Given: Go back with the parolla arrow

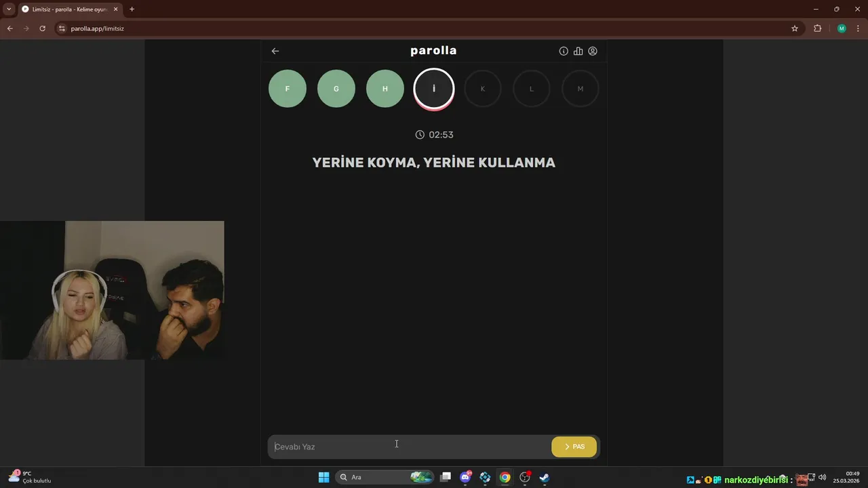Looking at the screenshot, I should pos(275,51).
